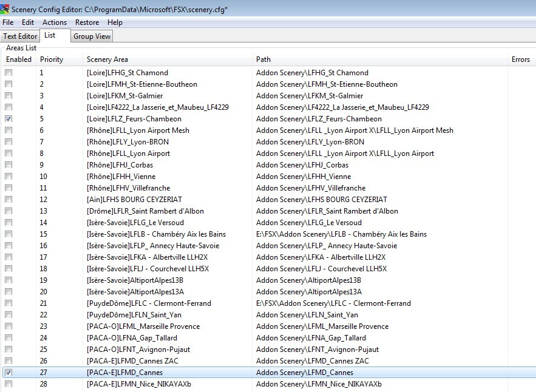Disable the LFLZ_Feurs-Chambeon checkbox

[x=8, y=119]
